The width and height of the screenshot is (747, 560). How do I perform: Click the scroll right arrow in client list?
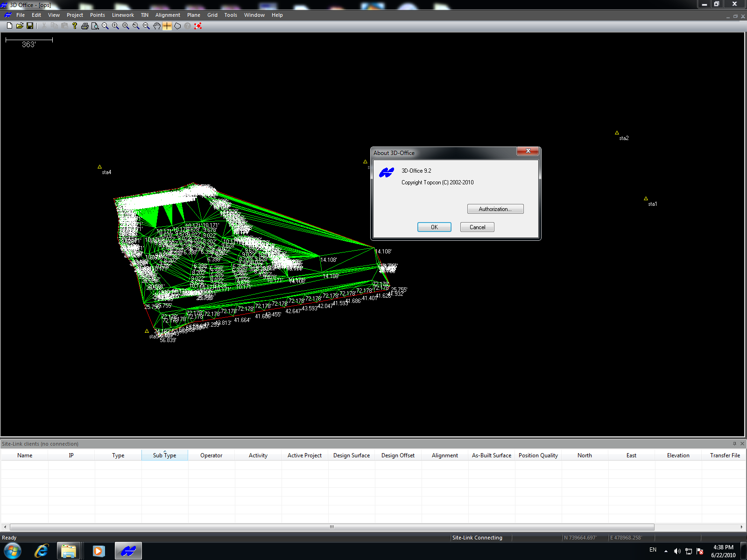coord(741,527)
